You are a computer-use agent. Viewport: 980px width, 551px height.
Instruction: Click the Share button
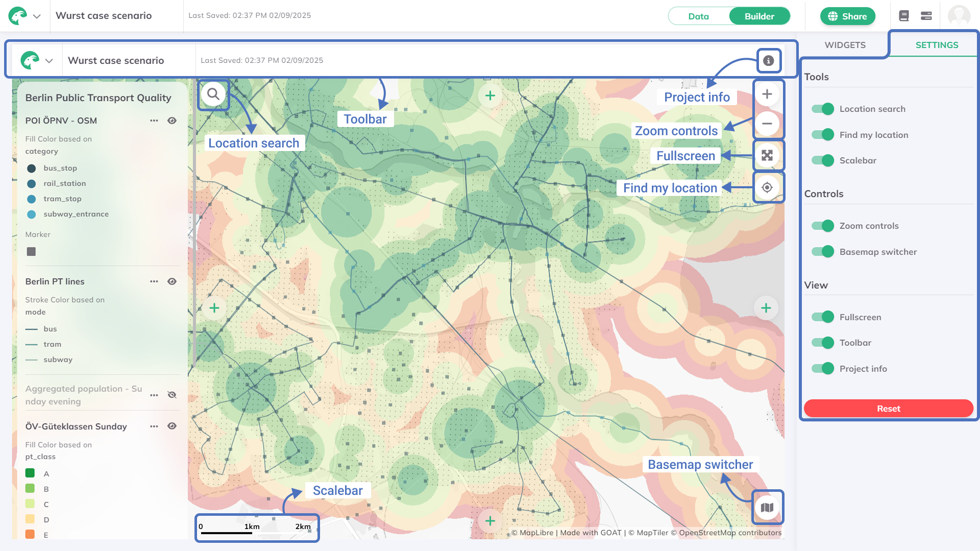click(x=847, y=16)
